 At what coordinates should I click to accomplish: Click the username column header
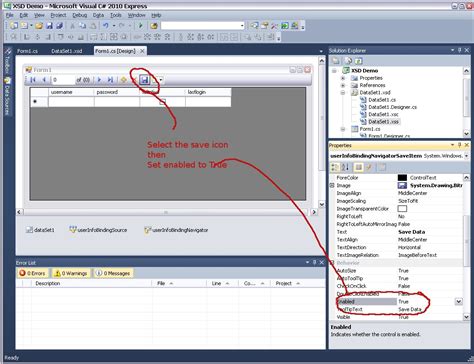71,92
